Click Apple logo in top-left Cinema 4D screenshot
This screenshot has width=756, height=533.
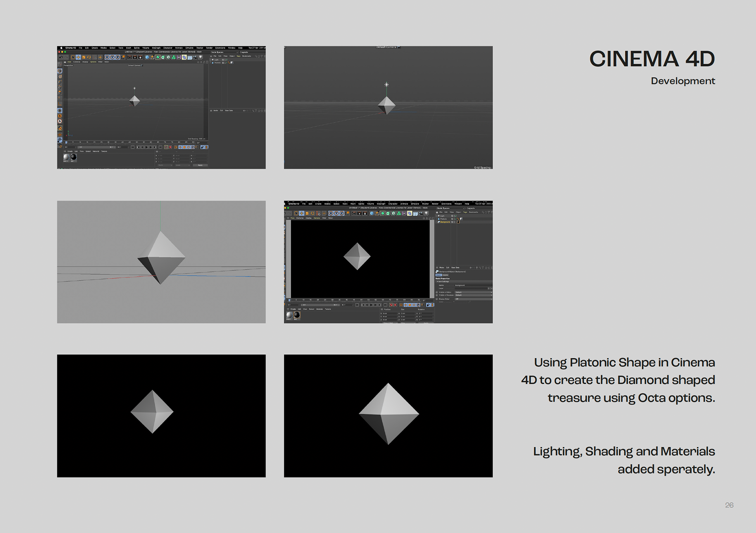61,48
